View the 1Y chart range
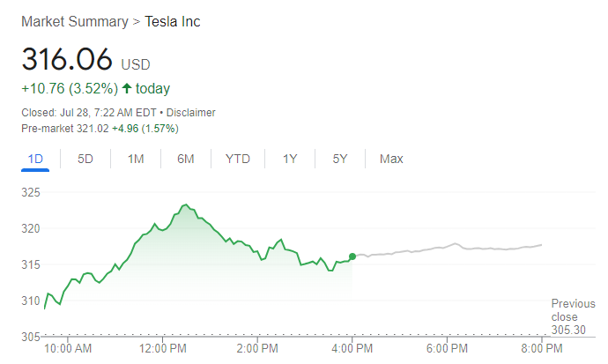 [290, 159]
